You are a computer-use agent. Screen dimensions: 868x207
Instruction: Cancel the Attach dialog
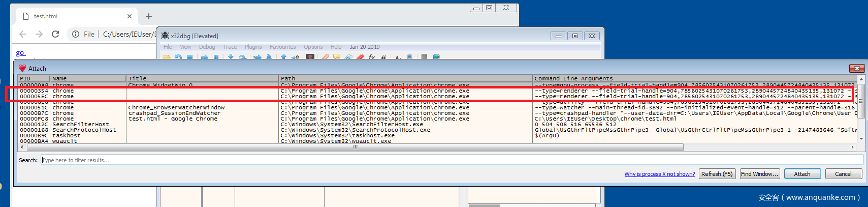click(843, 174)
